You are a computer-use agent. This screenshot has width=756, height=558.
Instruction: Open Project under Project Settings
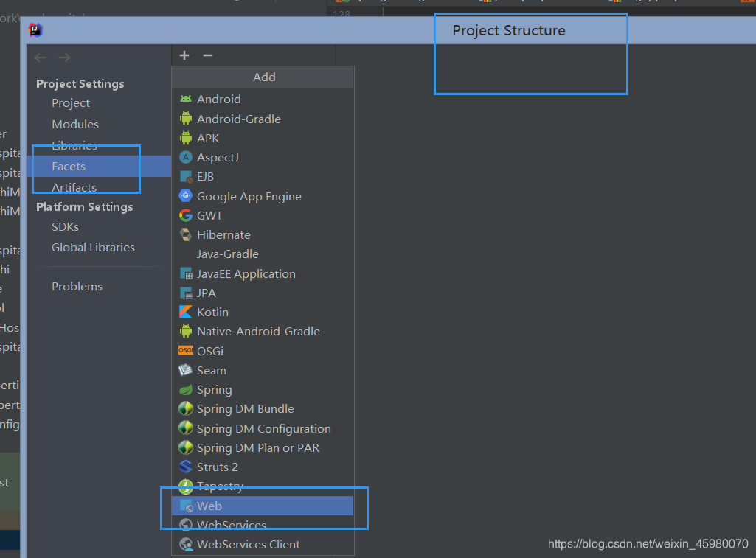pyautogui.click(x=70, y=103)
